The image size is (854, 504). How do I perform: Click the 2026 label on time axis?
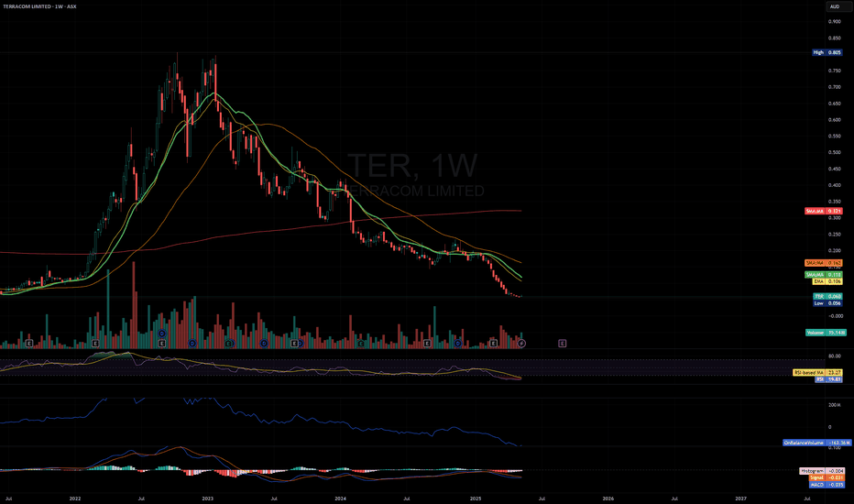click(x=608, y=498)
